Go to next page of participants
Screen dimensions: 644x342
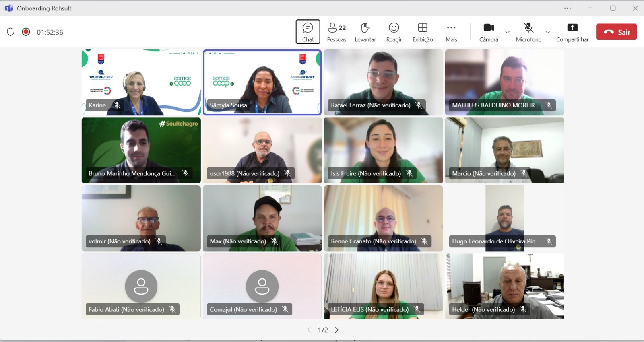point(337,330)
